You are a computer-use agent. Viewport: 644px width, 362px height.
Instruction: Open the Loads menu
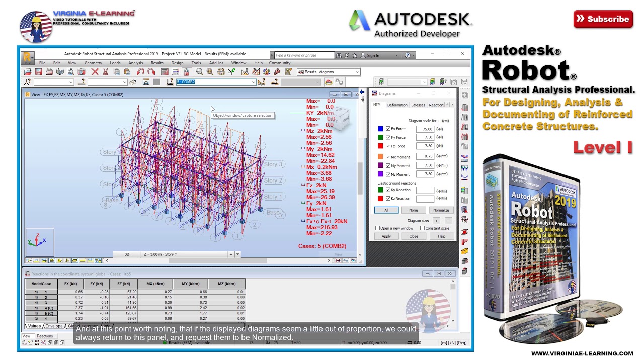[115, 63]
